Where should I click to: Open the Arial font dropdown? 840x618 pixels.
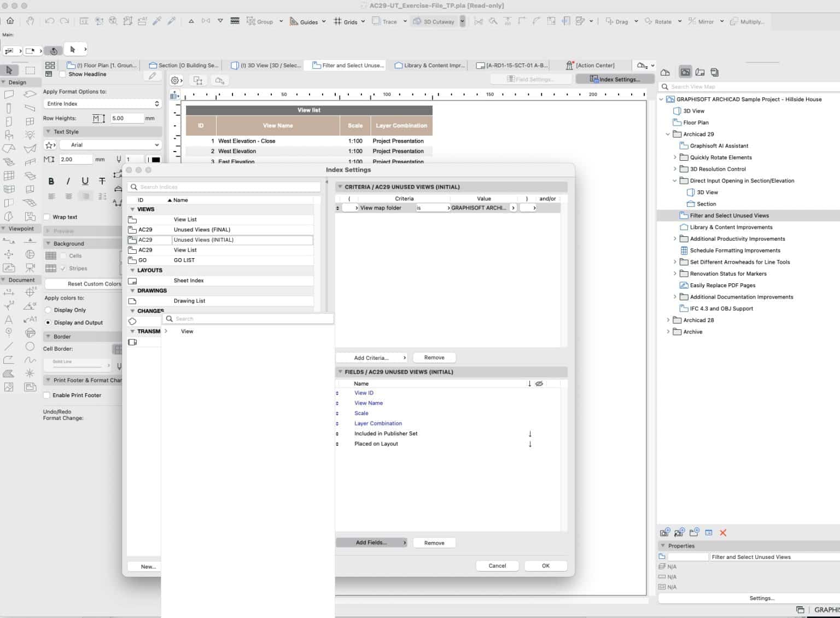[x=110, y=145]
